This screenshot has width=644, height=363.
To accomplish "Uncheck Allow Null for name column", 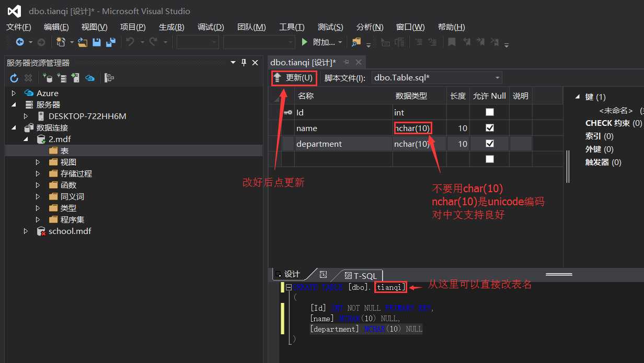I will click(490, 128).
